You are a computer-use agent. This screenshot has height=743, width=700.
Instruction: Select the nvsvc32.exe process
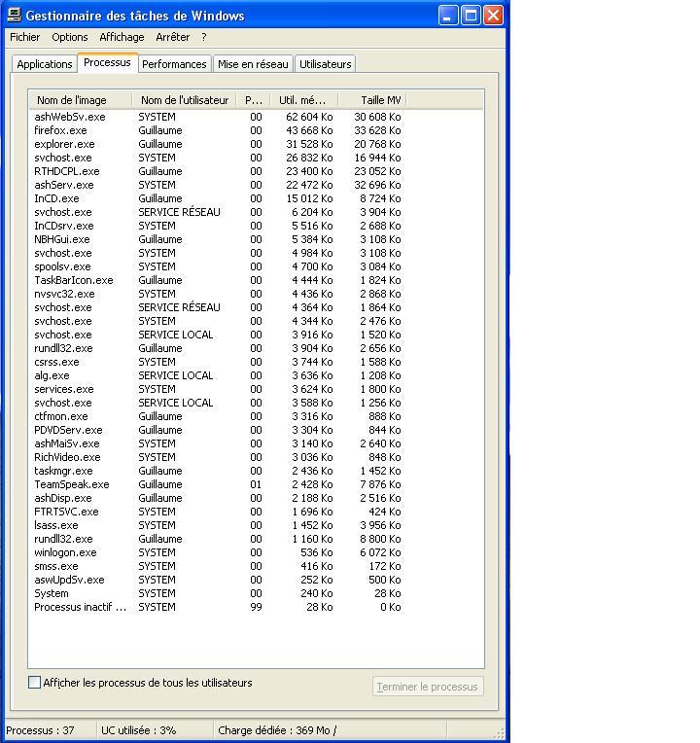(218, 294)
